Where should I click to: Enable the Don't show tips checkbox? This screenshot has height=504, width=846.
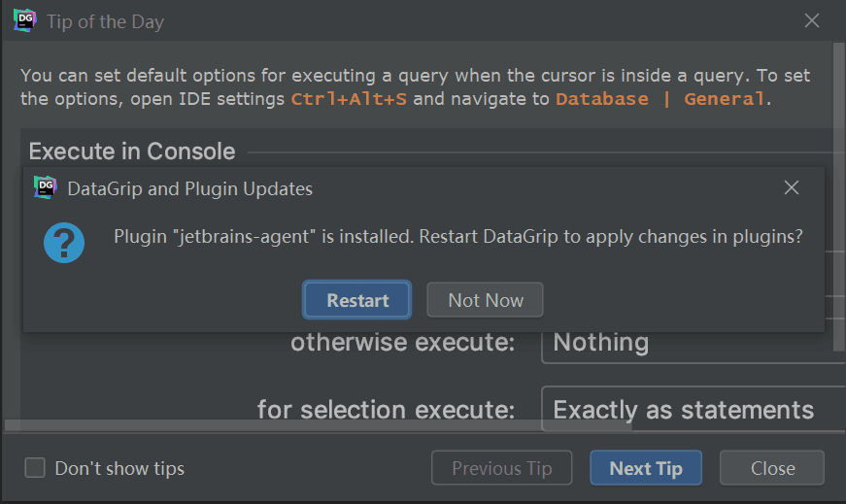(x=35, y=468)
